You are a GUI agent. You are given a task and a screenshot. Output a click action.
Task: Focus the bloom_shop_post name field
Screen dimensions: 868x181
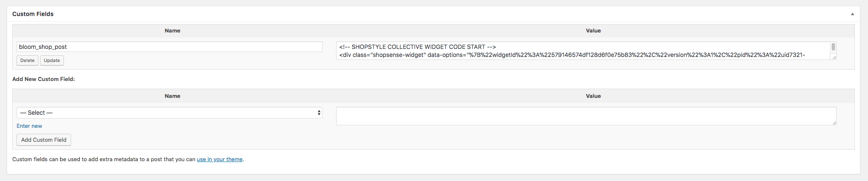click(170, 47)
